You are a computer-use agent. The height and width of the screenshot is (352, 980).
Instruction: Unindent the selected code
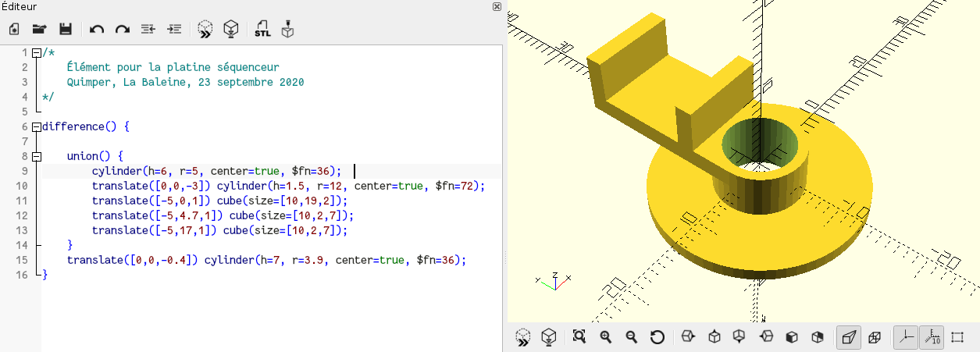click(148, 30)
